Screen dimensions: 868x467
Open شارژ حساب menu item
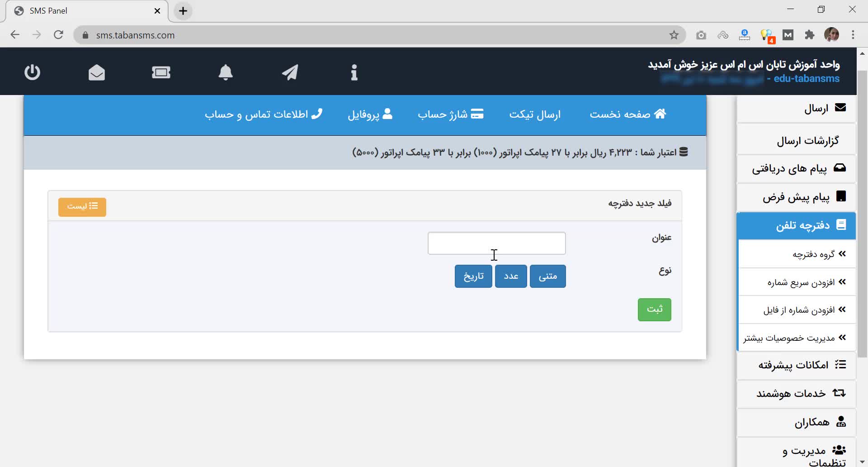(450, 114)
